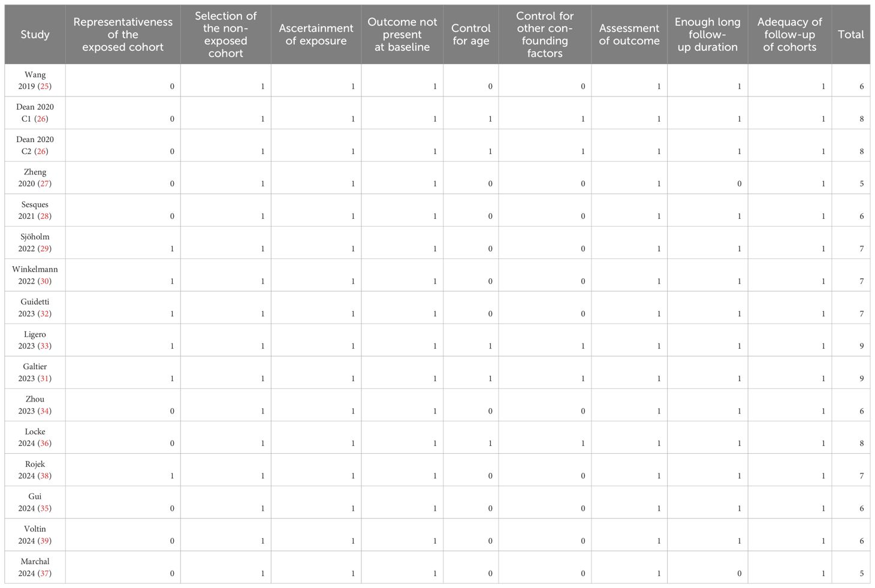Click the 'Voltin 2024' study name
The image size is (875, 588).
click(35, 535)
